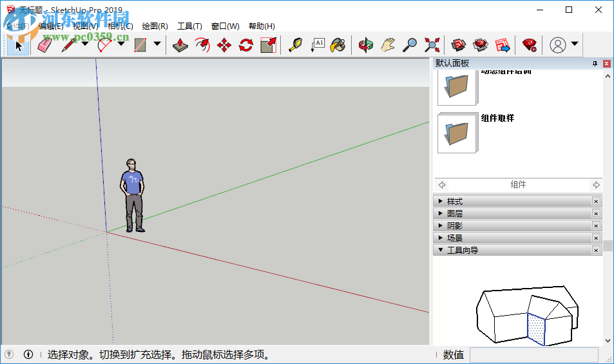Select the Zoom magnifier tool
The width and height of the screenshot is (614, 364).
[x=410, y=45]
